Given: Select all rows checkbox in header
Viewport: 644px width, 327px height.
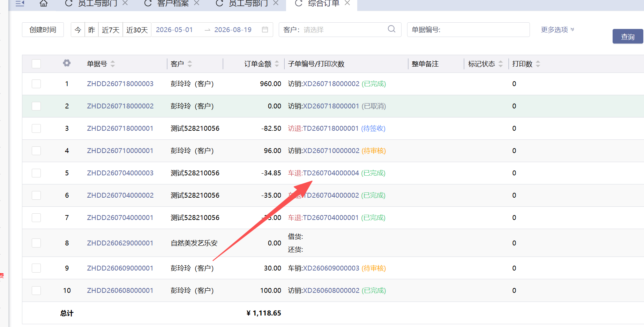Looking at the screenshot, I should coord(36,64).
